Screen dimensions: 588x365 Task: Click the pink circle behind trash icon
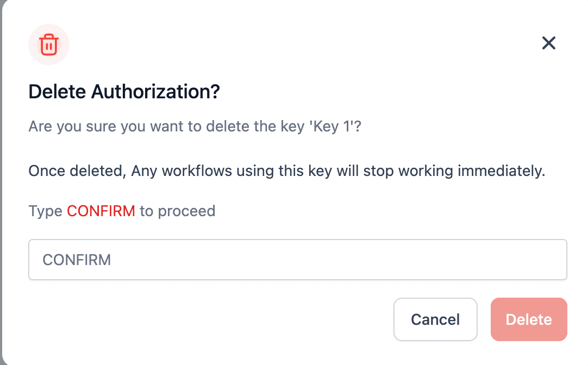pyautogui.click(x=49, y=45)
